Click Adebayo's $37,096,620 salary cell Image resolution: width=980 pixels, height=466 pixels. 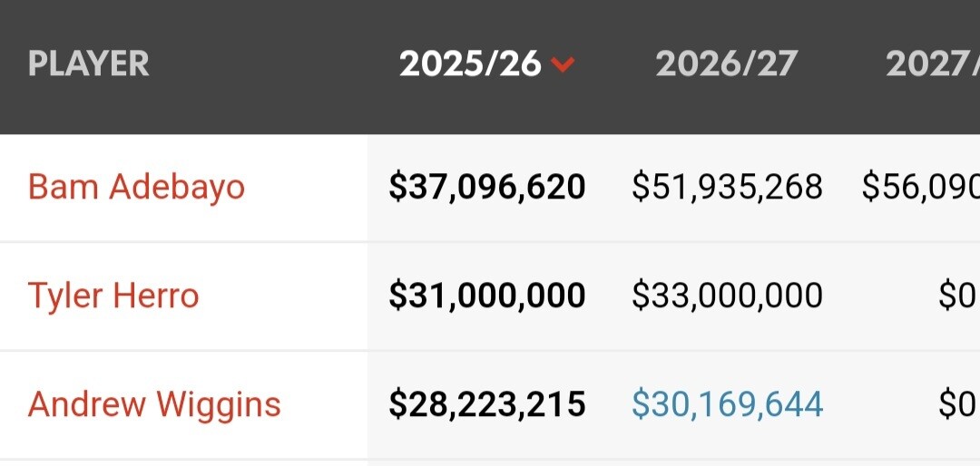(x=487, y=188)
